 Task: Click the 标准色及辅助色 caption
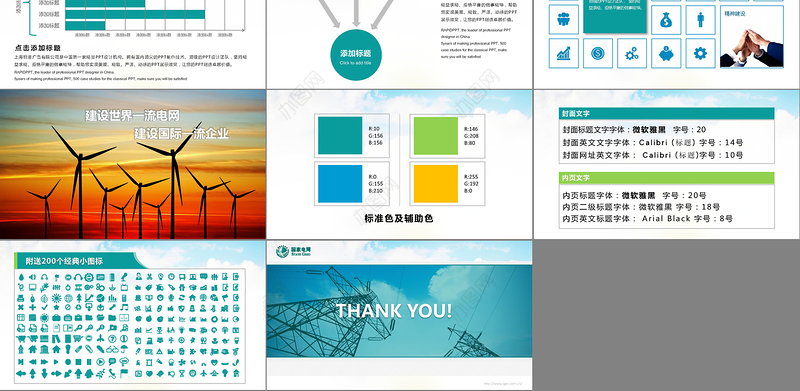(x=398, y=218)
